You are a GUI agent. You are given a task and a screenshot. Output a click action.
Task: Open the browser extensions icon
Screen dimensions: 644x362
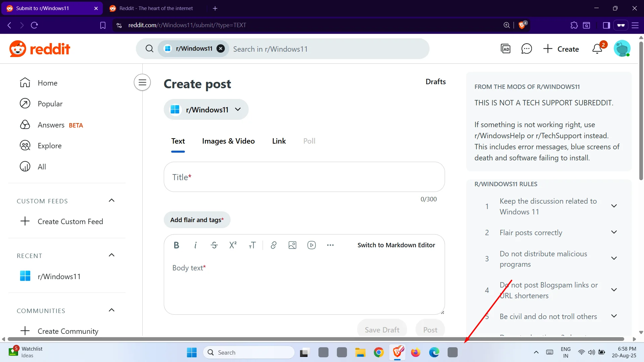[x=574, y=25]
